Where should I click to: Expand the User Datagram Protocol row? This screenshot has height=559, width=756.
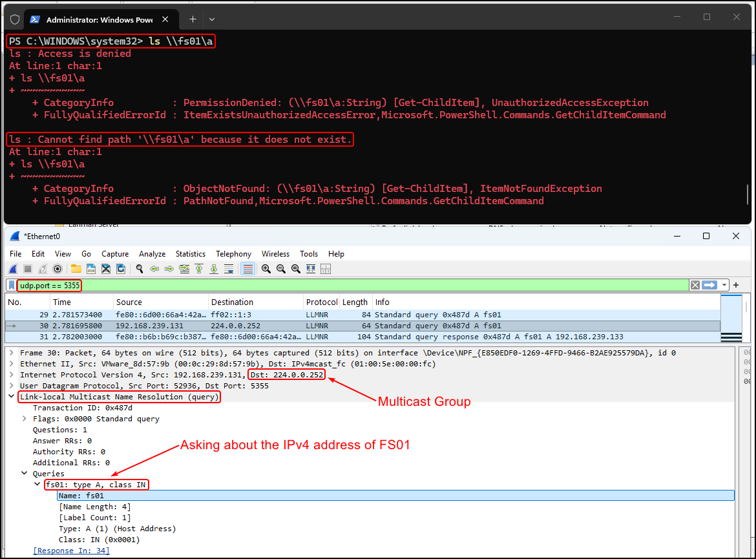11,386
